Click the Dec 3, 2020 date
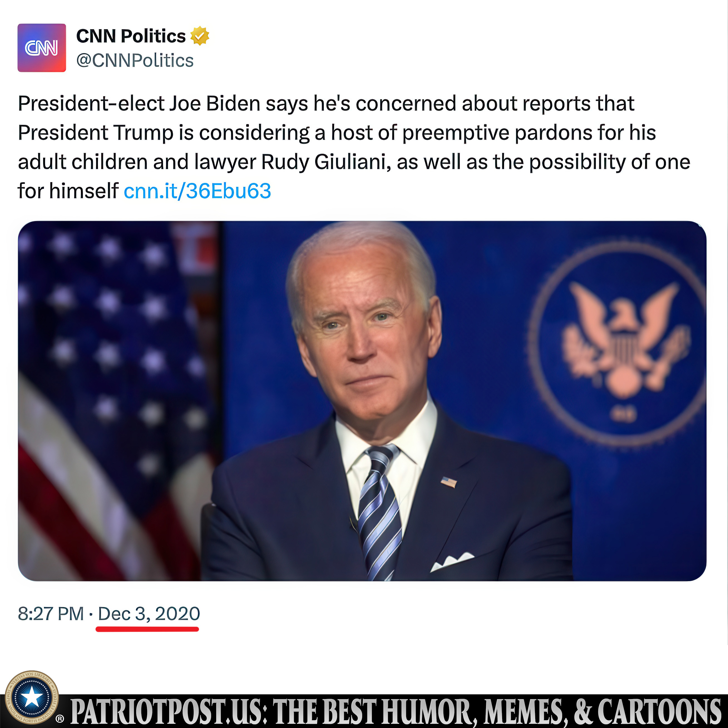 click(149, 613)
